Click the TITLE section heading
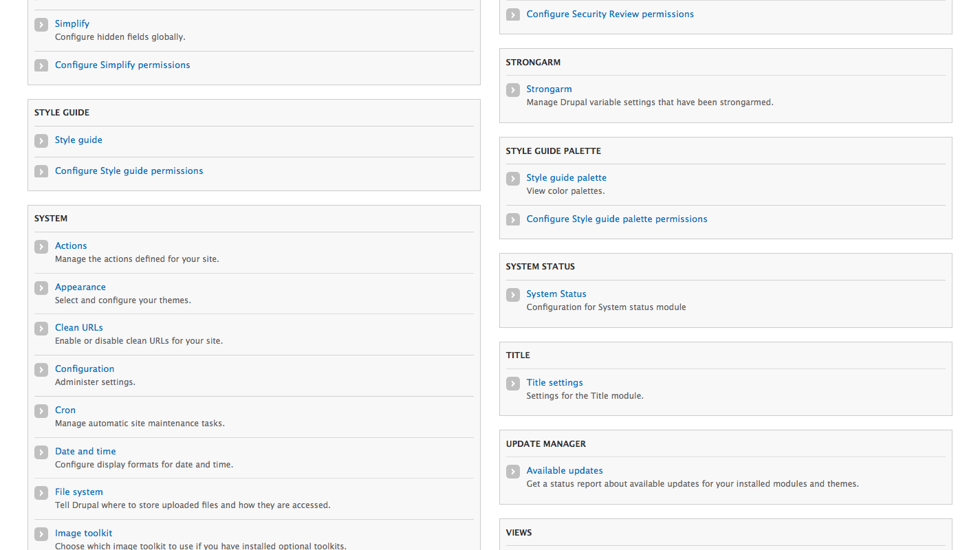980x550 pixels. pyautogui.click(x=518, y=355)
